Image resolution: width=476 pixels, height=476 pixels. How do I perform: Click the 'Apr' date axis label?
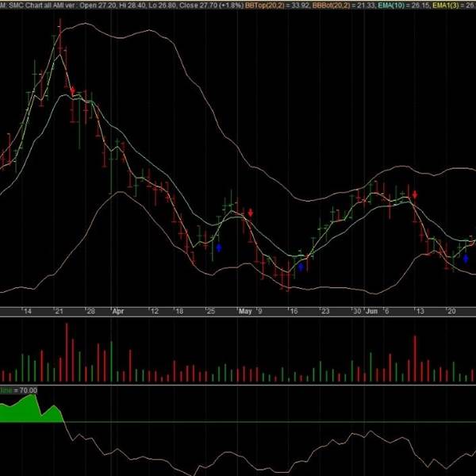(x=117, y=311)
